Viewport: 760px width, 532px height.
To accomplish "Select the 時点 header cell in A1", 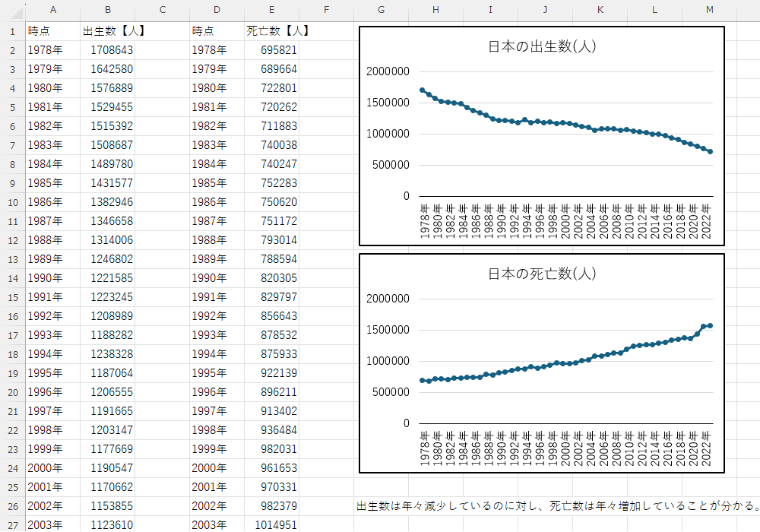I will (52, 30).
